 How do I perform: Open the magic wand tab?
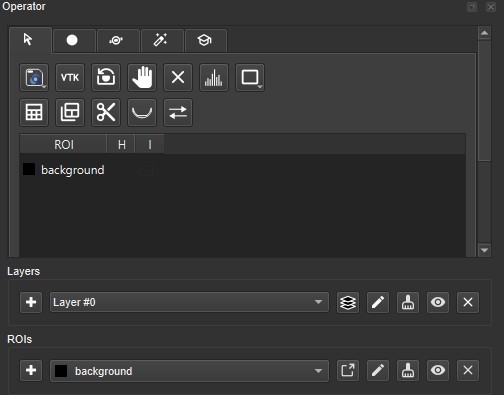(162, 40)
